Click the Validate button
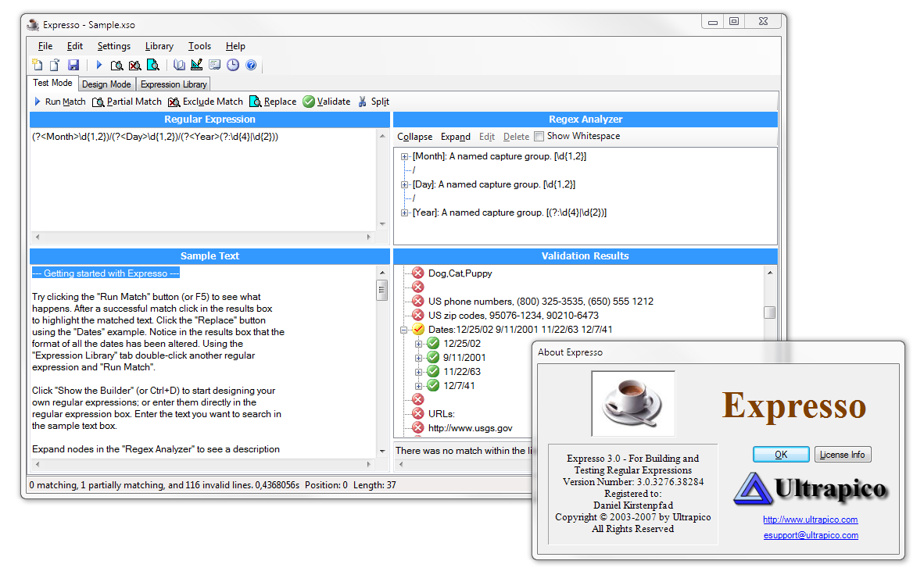The width and height of the screenshot is (924, 575). 327,102
